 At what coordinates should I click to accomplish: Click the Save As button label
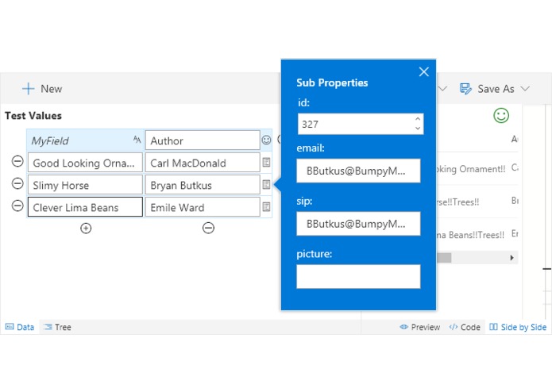coord(496,89)
